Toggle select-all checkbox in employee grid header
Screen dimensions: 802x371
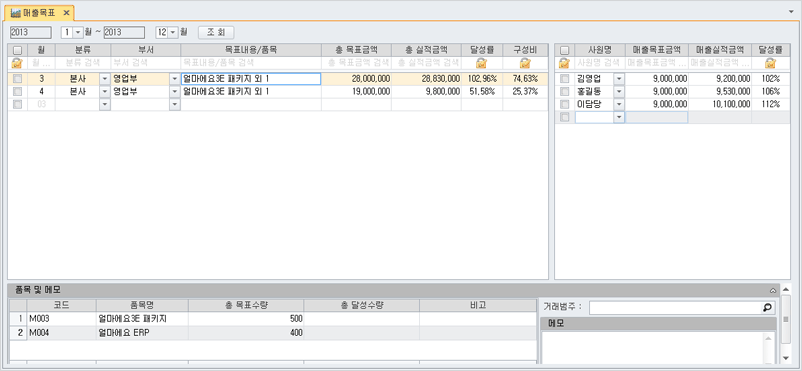(x=564, y=50)
